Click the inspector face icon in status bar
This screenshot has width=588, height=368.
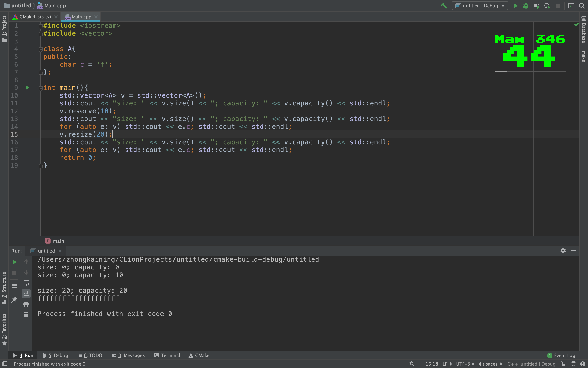pos(573,364)
